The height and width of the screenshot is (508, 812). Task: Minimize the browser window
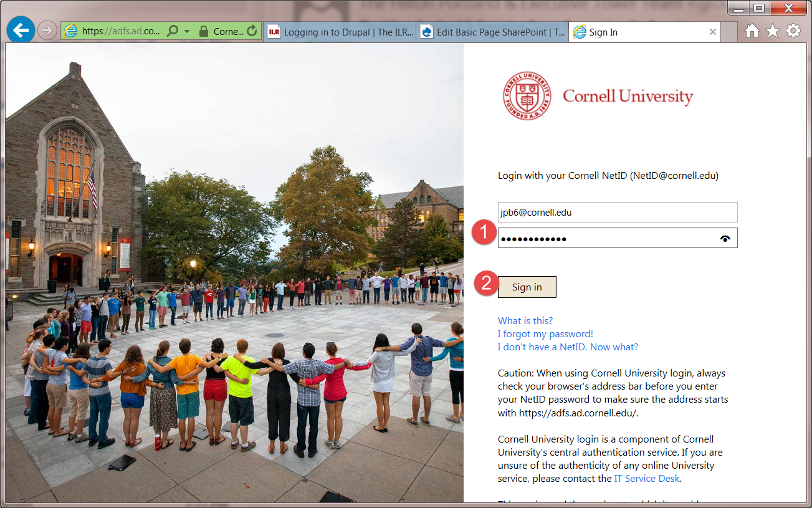738,8
